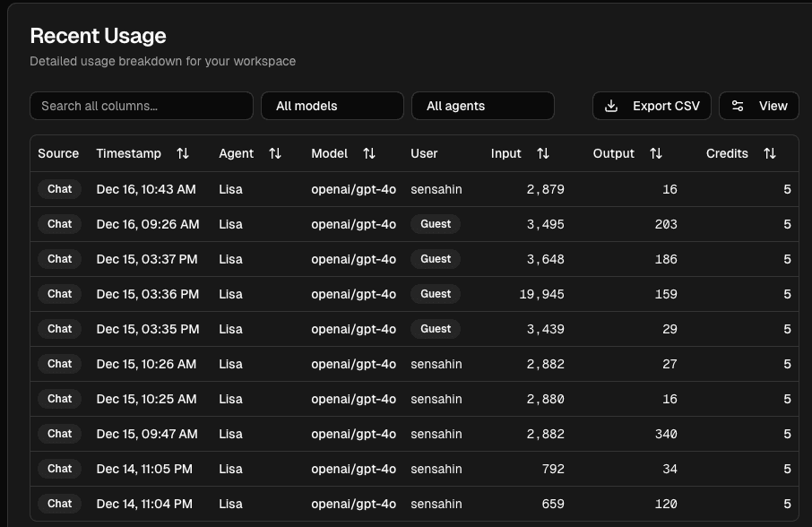Click the sliders icon on View button

click(x=738, y=106)
